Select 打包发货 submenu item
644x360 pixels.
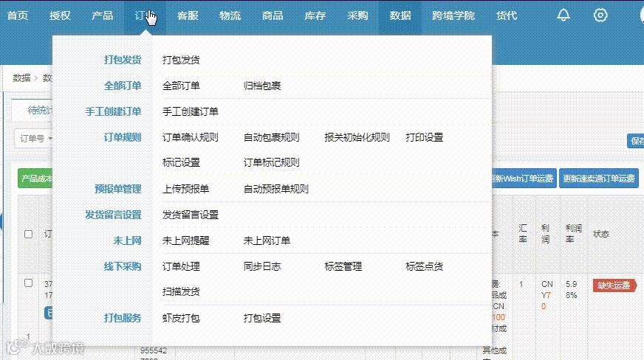181,60
